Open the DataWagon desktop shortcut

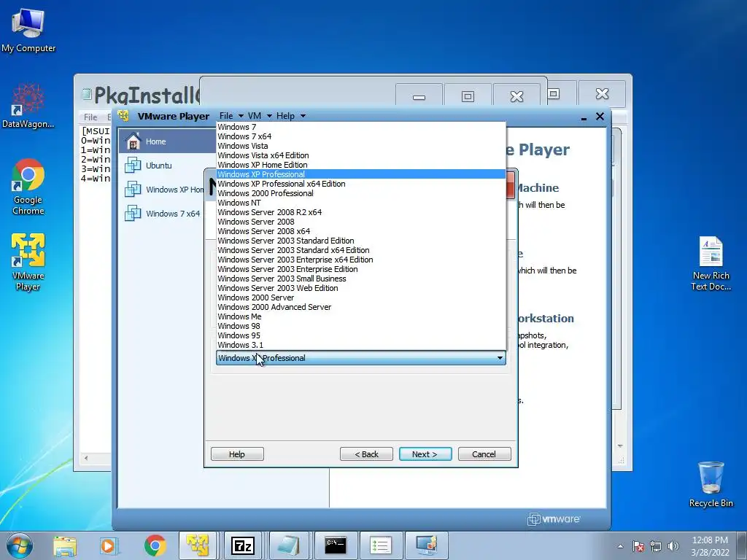28,106
